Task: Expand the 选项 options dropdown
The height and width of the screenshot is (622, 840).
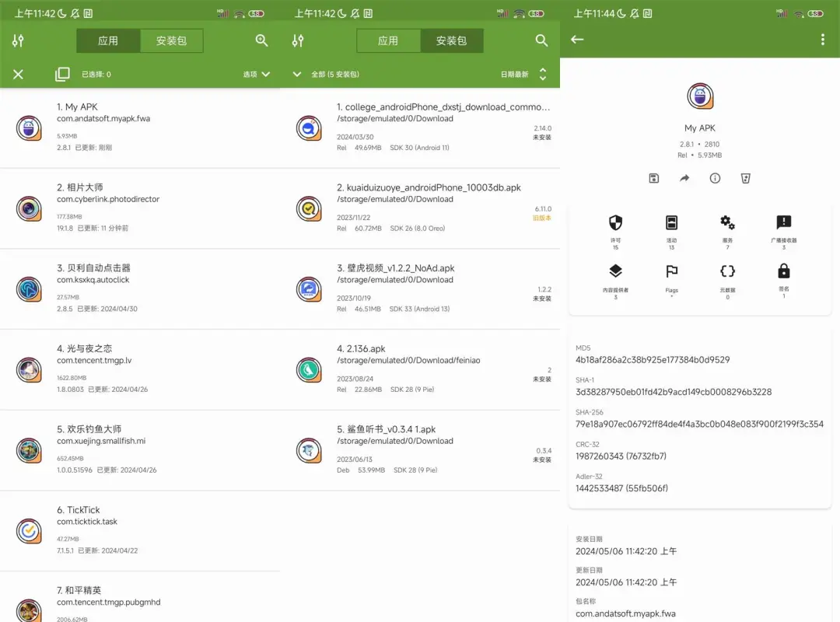Action: (x=257, y=75)
